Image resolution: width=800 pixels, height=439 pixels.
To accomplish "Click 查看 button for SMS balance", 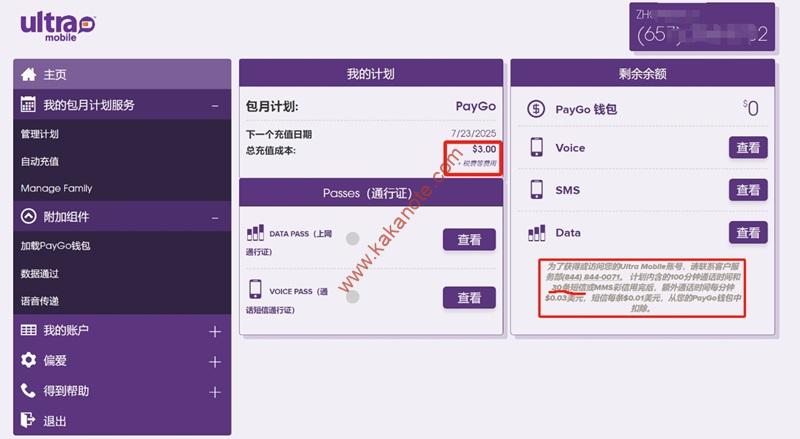I will [748, 190].
